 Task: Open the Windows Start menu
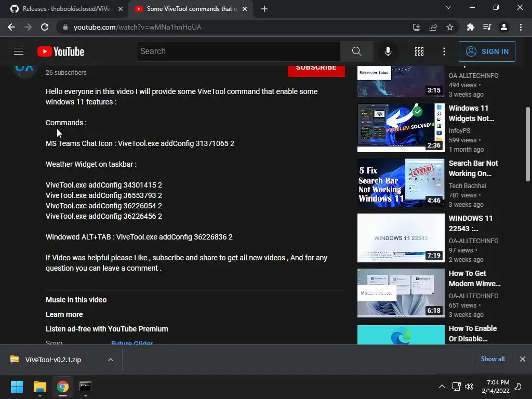coord(17,387)
